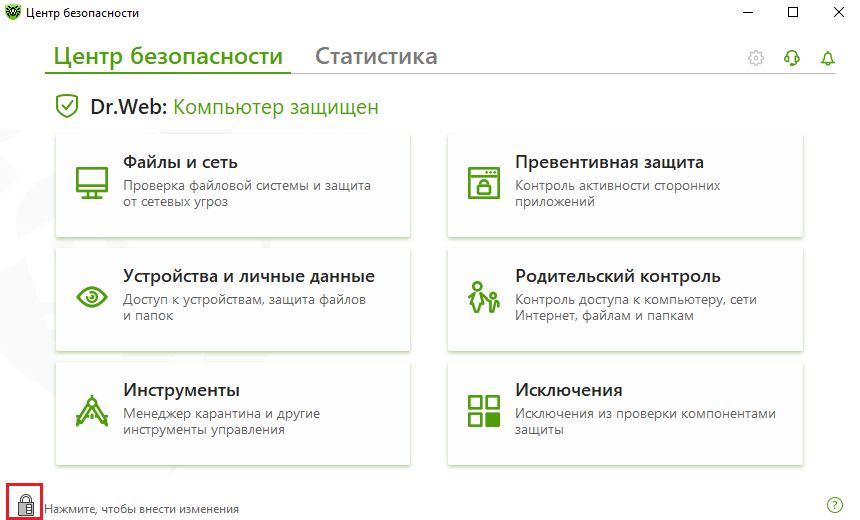
Task: Click the shield check status icon
Action: (x=67, y=106)
